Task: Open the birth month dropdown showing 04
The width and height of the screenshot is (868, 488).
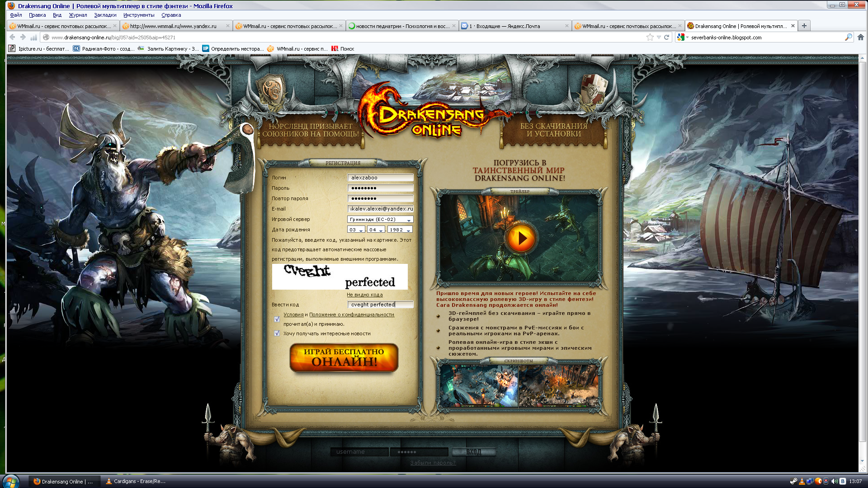Action: 376,230
